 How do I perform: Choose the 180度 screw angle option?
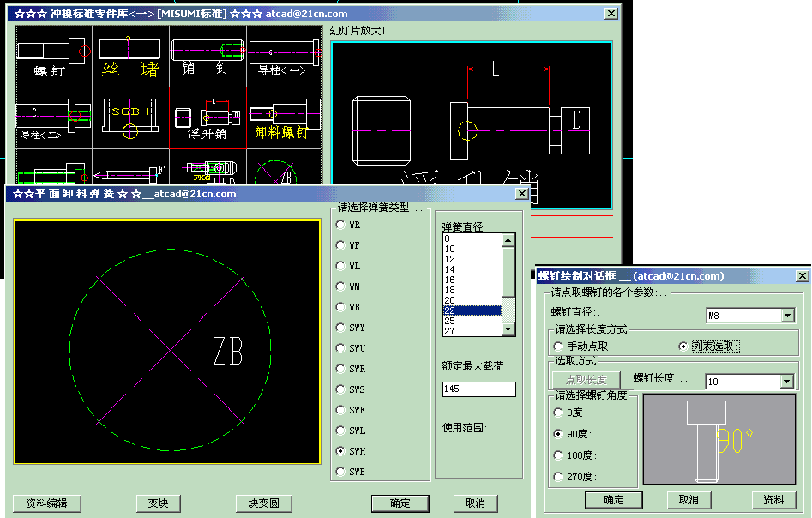click(x=560, y=455)
